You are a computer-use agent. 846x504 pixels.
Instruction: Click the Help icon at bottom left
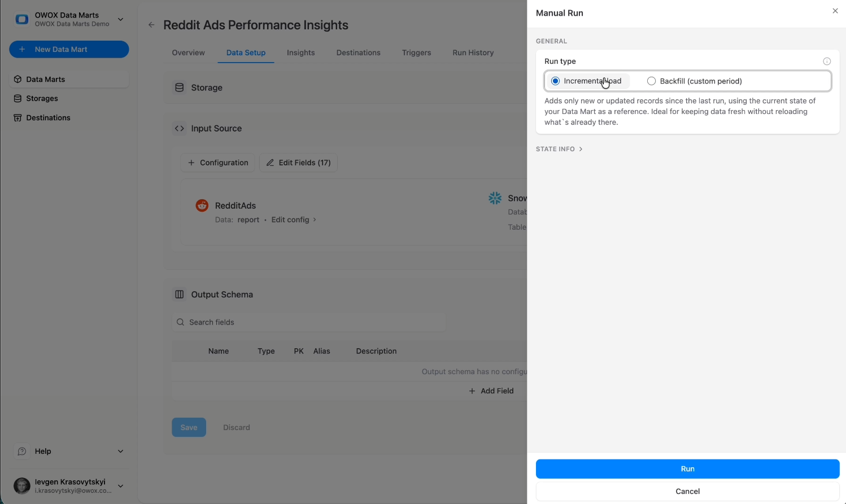pos(21,451)
